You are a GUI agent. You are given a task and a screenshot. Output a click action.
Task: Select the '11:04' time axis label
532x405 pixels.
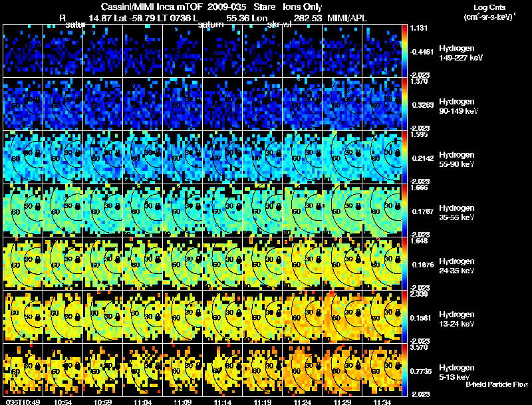pos(143,402)
